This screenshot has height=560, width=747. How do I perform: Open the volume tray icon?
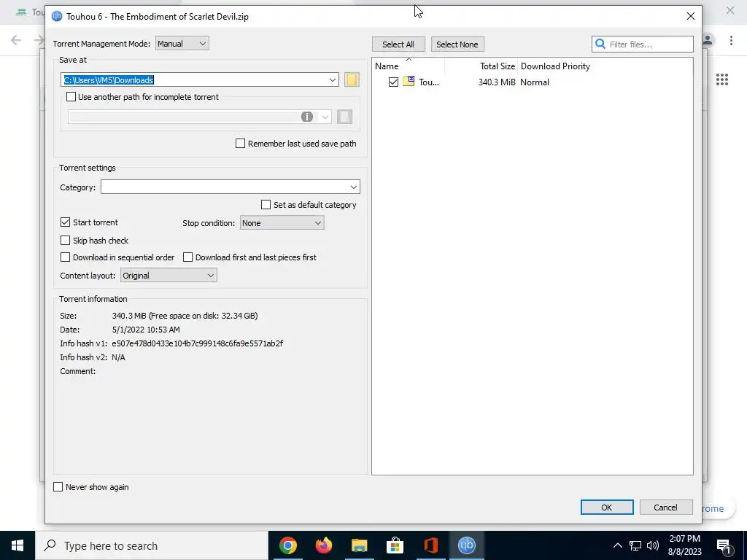coord(653,545)
